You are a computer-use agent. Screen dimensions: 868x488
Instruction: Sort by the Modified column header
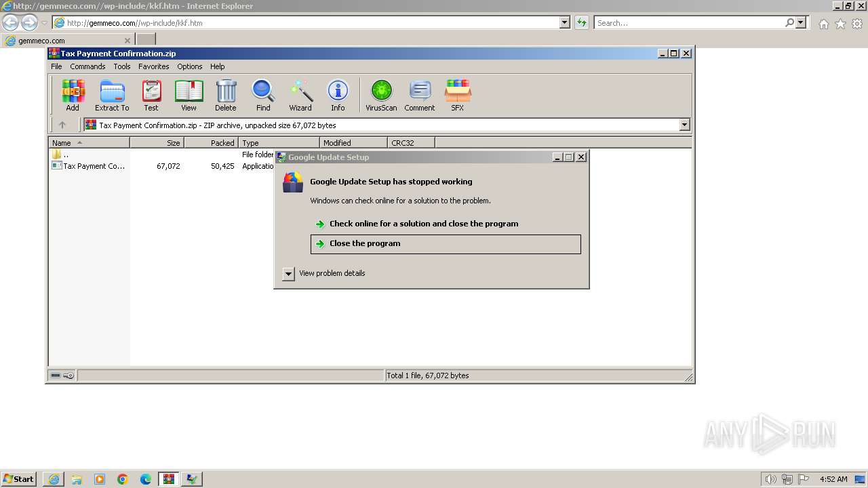pyautogui.click(x=353, y=143)
